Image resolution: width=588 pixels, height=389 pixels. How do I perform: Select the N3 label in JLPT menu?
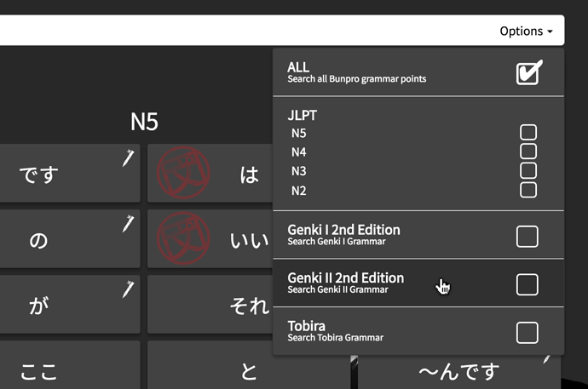(x=298, y=171)
